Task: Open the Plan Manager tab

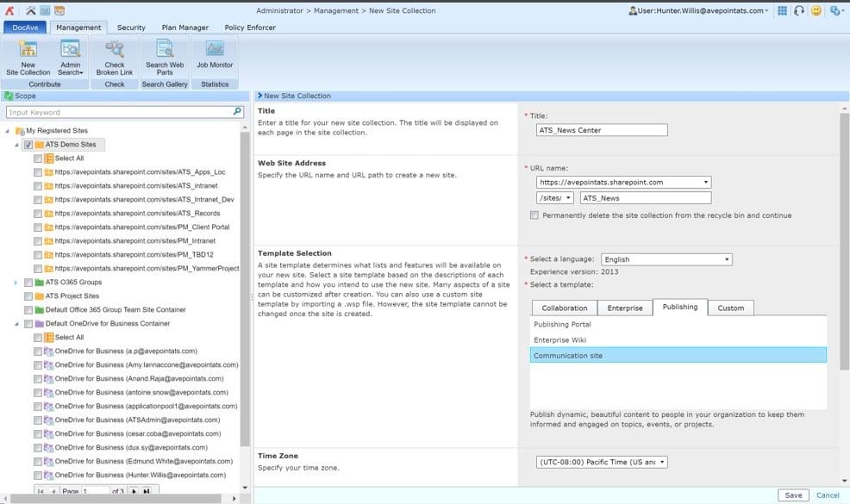Action: pyautogui.click(x=184, y=27)
